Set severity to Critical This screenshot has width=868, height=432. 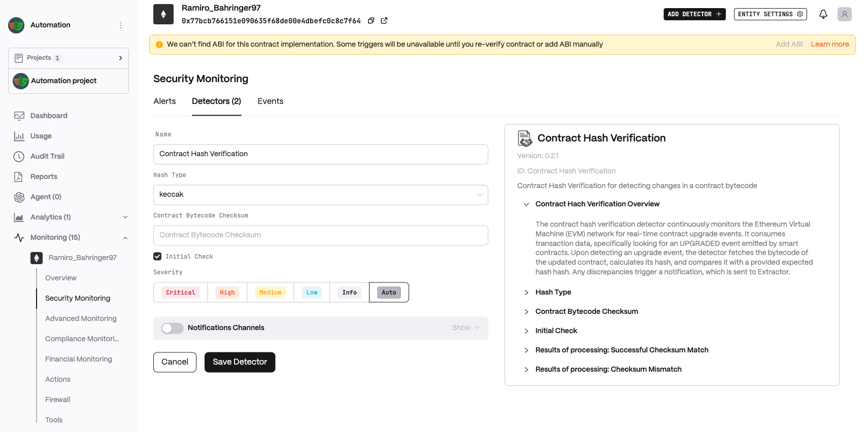(x=180, y=293)
